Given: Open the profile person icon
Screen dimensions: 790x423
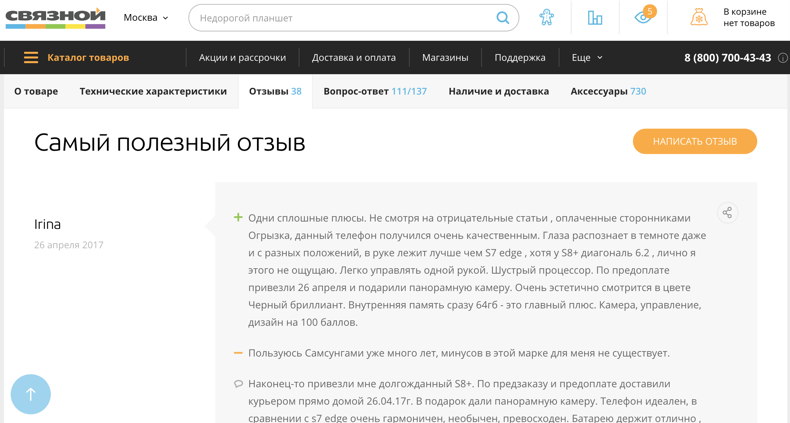Looking at the screenshot, I should (x=547, y=18).
